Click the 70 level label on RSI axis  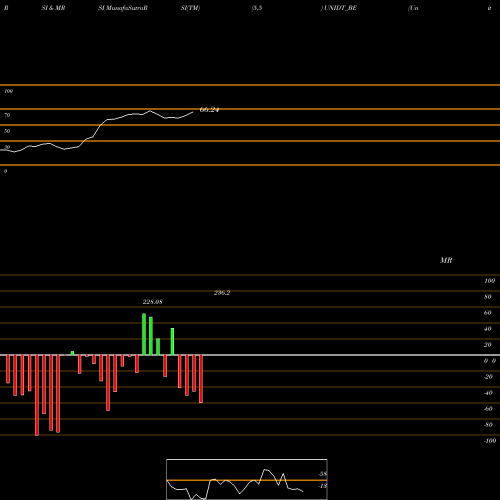click(7, 115)
